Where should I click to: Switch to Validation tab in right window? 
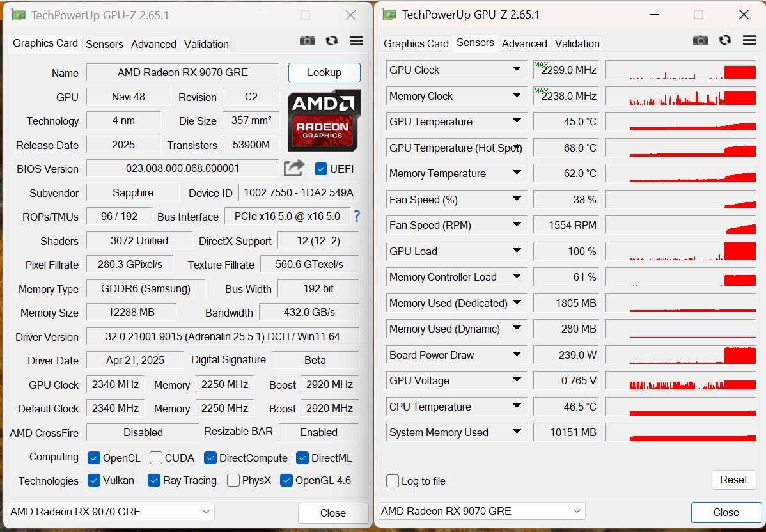(577, 43)
